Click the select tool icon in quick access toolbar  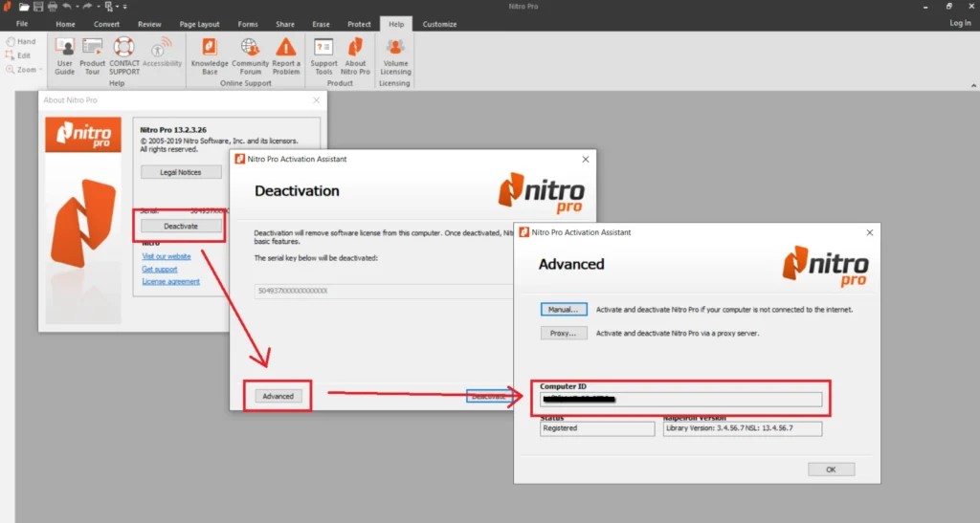coord(109,7)
